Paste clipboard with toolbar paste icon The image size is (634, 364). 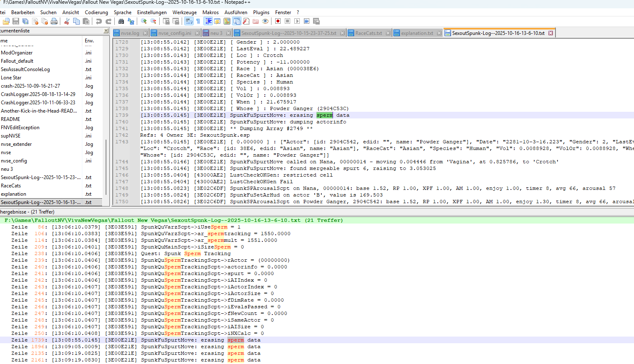pos(86,21)
